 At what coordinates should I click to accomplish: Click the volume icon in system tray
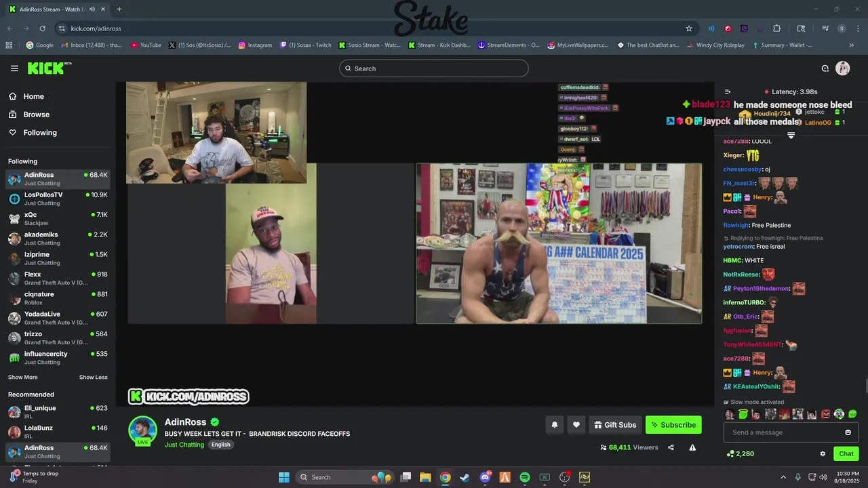tap(823, 477)
